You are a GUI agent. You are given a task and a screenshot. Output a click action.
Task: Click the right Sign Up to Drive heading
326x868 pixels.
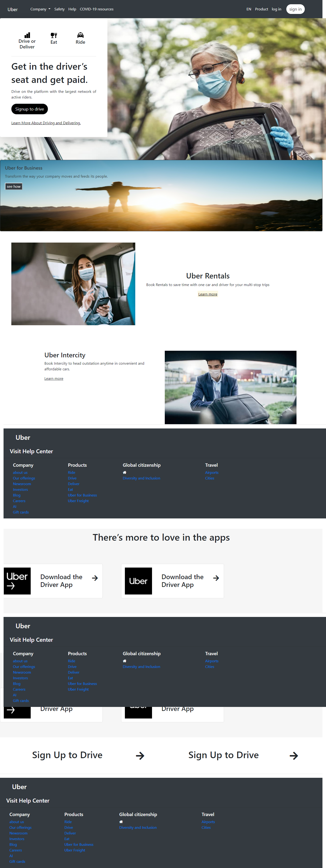223,755
